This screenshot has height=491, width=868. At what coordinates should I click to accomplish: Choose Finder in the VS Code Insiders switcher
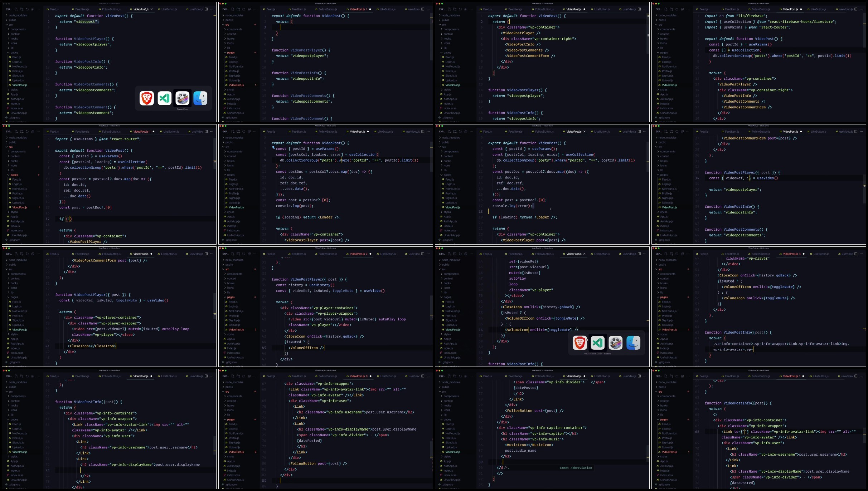(633, 343)
